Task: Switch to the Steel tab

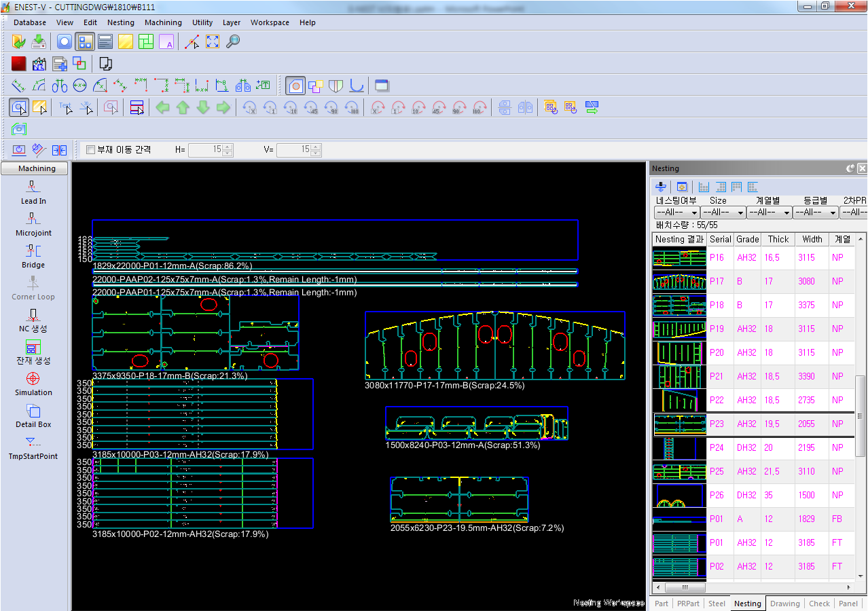Action: pyautogui.click(x=717, y=603)
